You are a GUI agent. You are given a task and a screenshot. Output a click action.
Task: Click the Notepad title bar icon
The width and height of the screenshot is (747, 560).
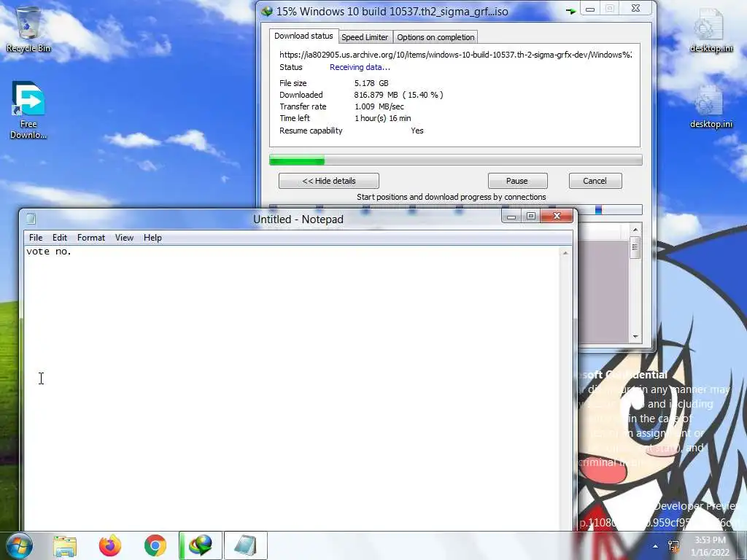point(31,219)
